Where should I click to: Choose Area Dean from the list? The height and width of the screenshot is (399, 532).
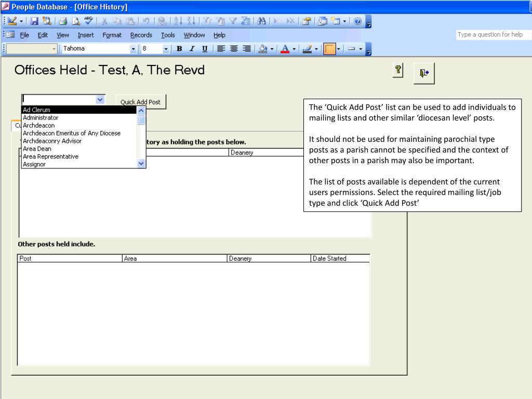tap(79, 149)
